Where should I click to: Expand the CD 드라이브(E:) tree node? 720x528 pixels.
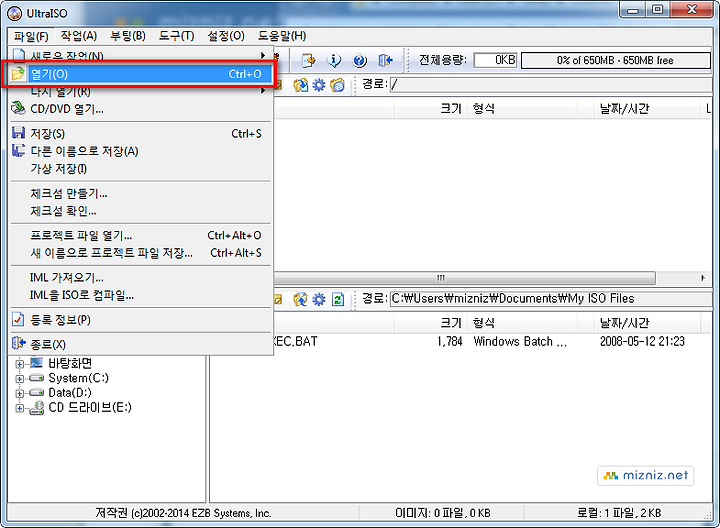19,408
